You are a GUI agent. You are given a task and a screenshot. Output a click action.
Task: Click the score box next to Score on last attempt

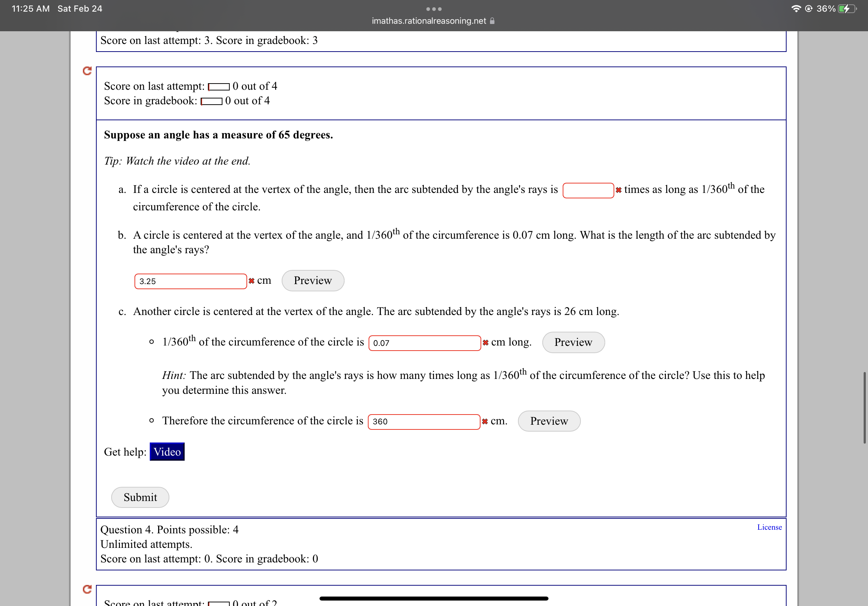coord(219,86)
